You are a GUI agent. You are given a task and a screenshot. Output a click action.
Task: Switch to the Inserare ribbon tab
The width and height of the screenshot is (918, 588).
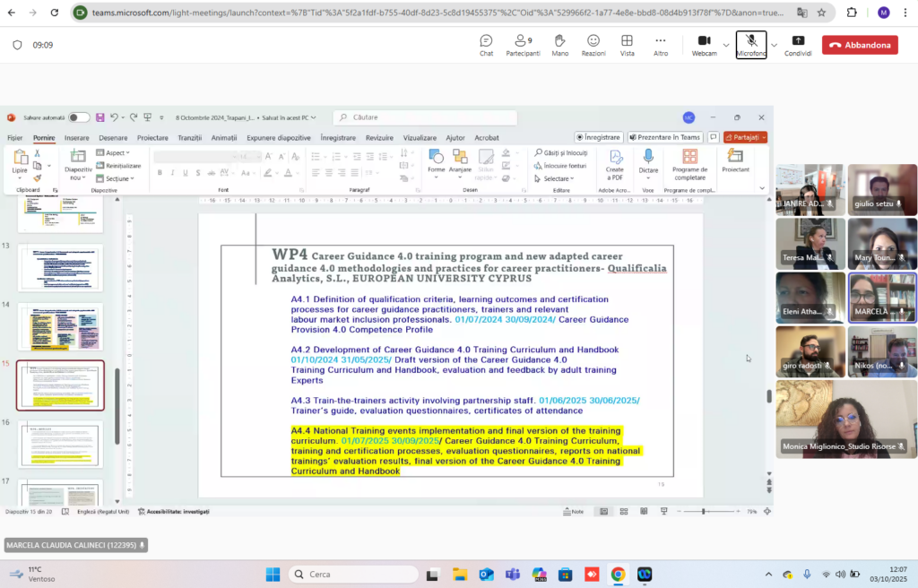(x=77, y=138)
